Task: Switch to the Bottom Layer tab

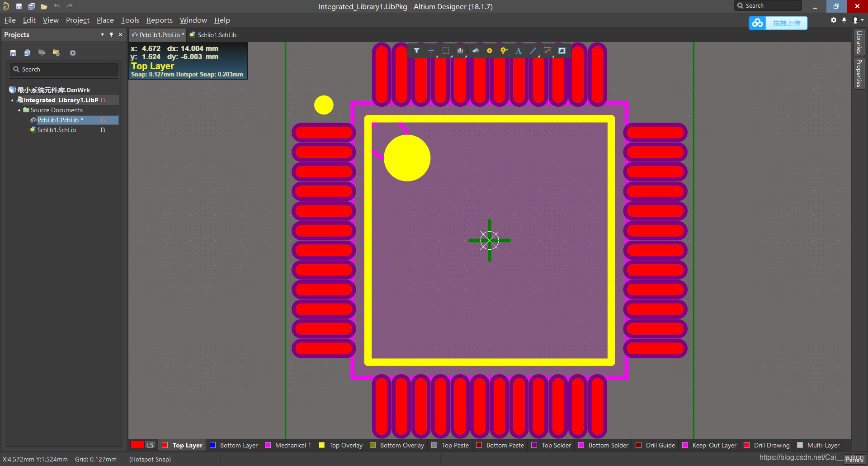Action: (x=234, y=445)
